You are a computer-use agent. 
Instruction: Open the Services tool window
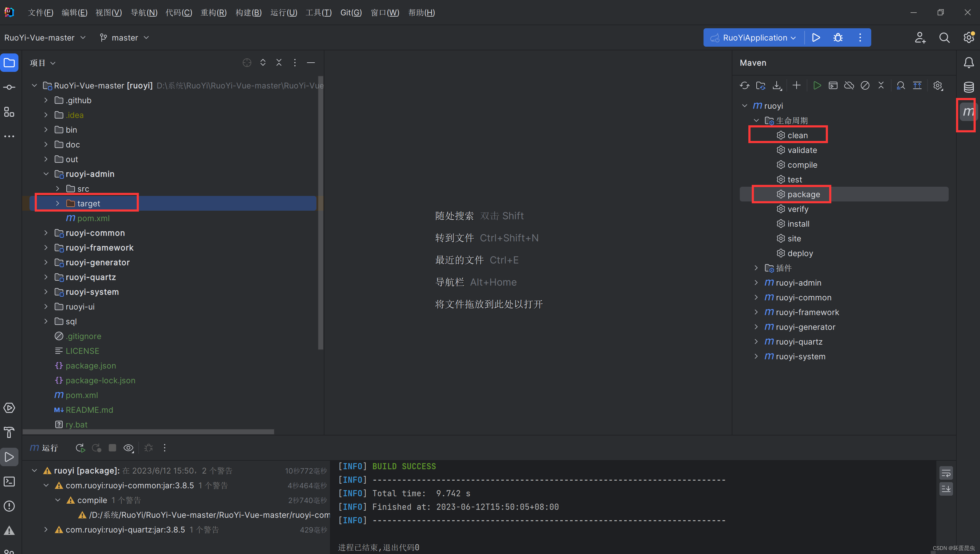9,408
